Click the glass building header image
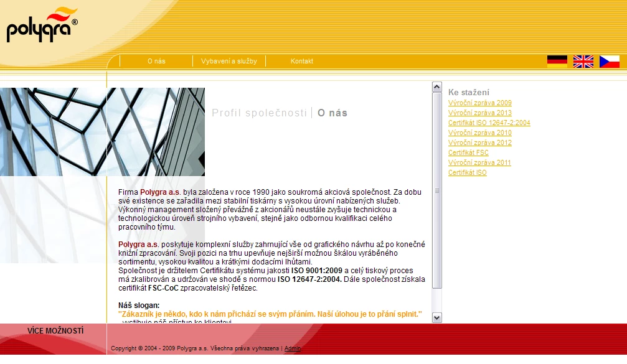 (x=102, y=132)
